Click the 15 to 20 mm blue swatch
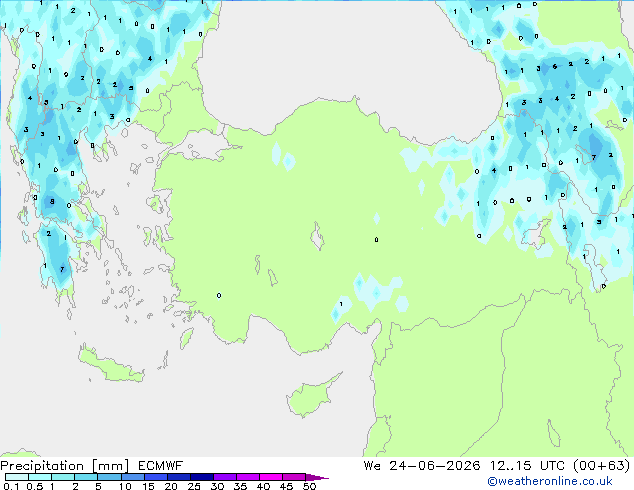 coord(156,477)
